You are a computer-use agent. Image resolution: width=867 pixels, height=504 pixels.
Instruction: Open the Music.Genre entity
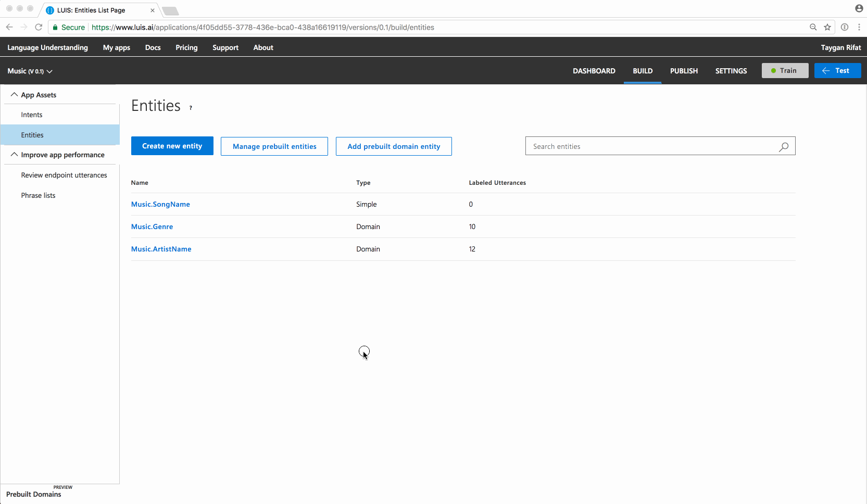pos(152,226)
